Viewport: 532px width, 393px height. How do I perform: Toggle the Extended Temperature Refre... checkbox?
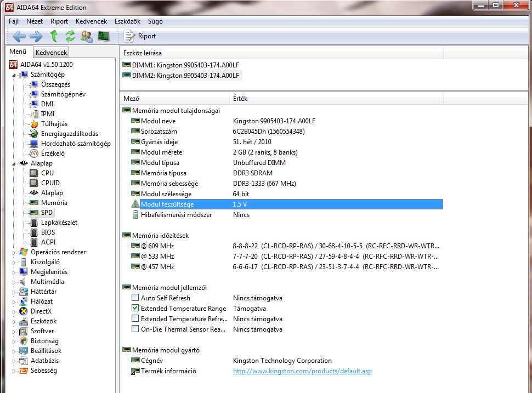point(135,319)
